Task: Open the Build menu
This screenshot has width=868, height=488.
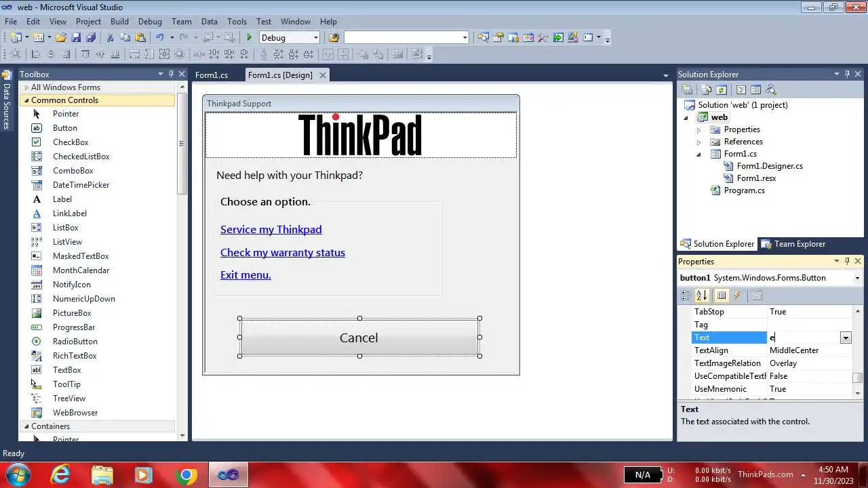Action: point(119,22)
